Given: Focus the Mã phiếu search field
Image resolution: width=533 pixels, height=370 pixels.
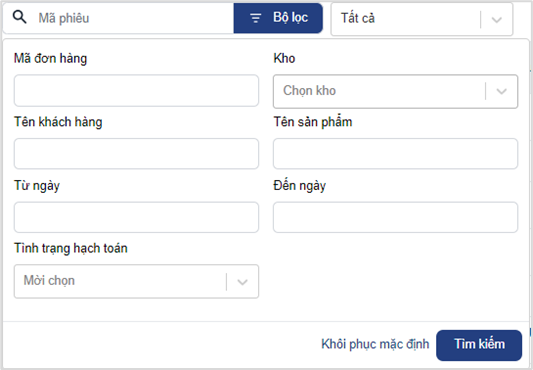Looking at the screenshot, I should tap(133, 18).
